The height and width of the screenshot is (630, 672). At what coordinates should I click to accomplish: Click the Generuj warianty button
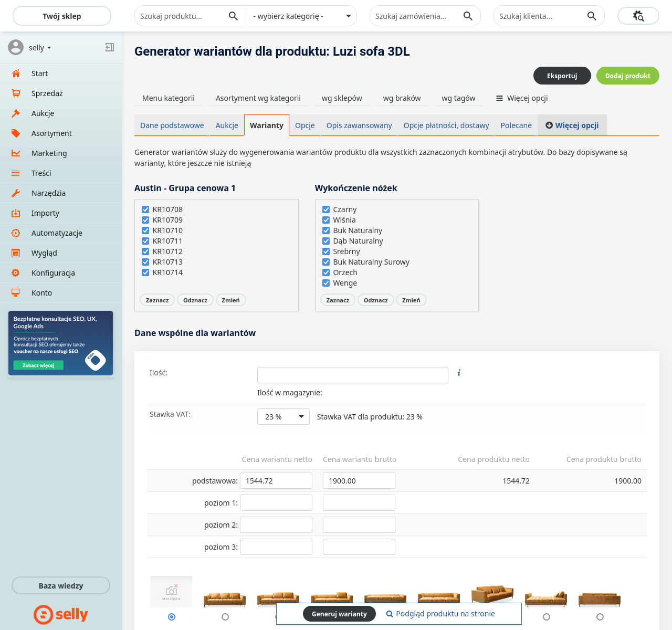tap(339, 614)
